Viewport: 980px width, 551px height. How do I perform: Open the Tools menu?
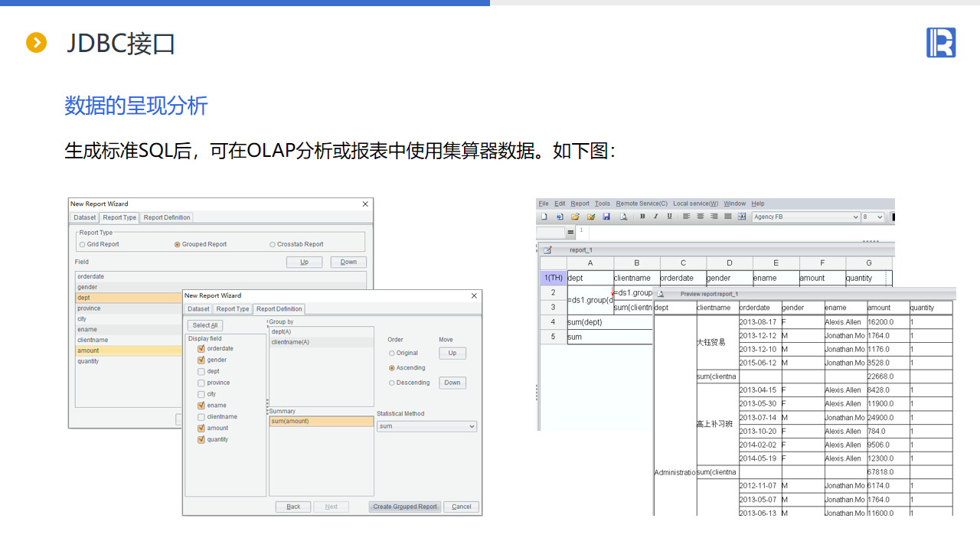tap(603, 204)
